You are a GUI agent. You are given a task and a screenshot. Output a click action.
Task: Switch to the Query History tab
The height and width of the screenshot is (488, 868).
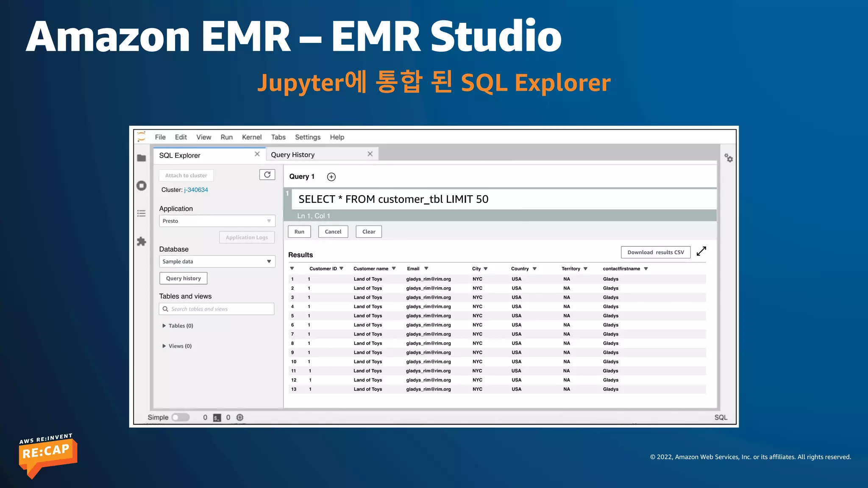[322, 154]
